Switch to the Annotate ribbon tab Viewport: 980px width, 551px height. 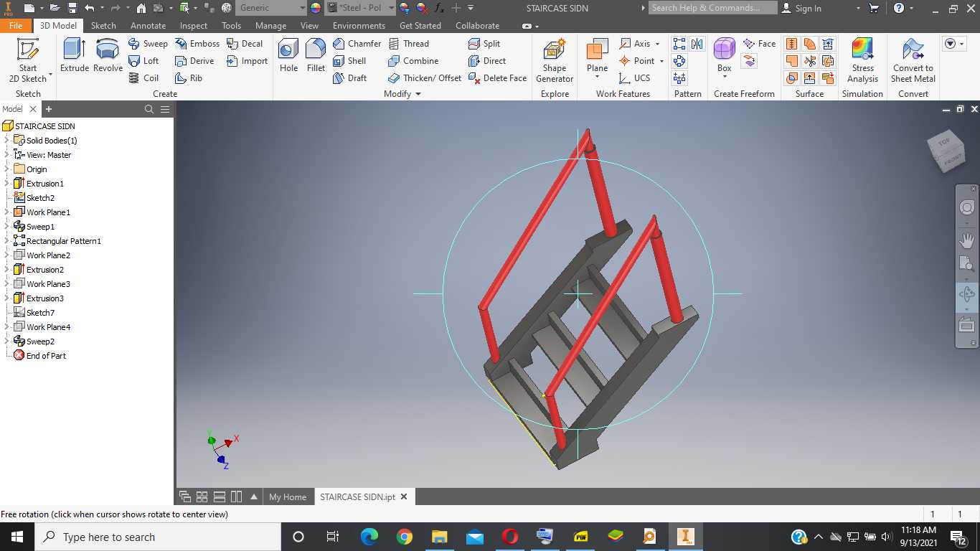(148, 25)
